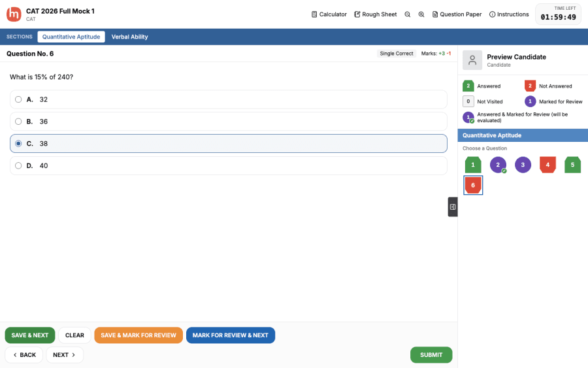Click the candidate avatar icon
Viewport: 588px width, 368px height.
pyautogui.click(x=472, y=60)
